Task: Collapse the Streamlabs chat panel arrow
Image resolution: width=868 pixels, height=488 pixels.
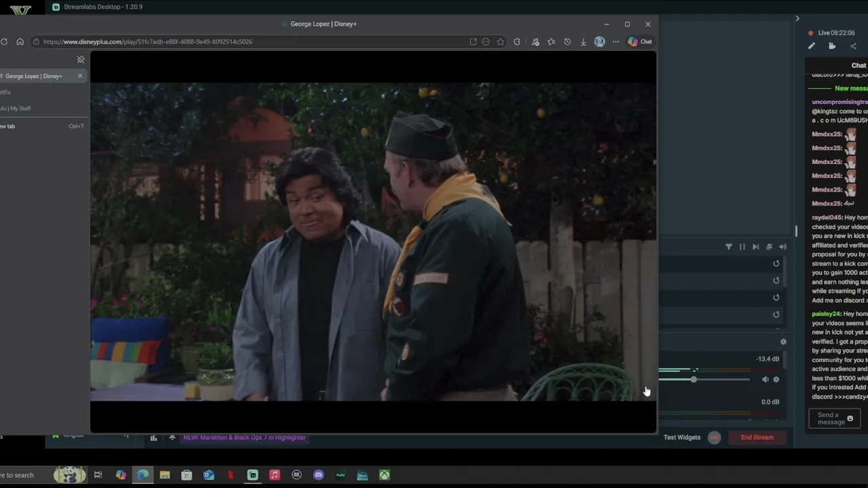Action: click(797, 18)
